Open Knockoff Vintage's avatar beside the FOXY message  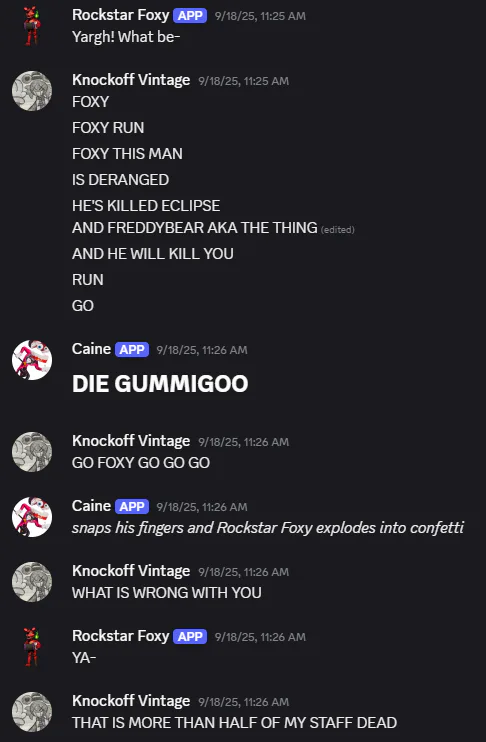point(32,91)
